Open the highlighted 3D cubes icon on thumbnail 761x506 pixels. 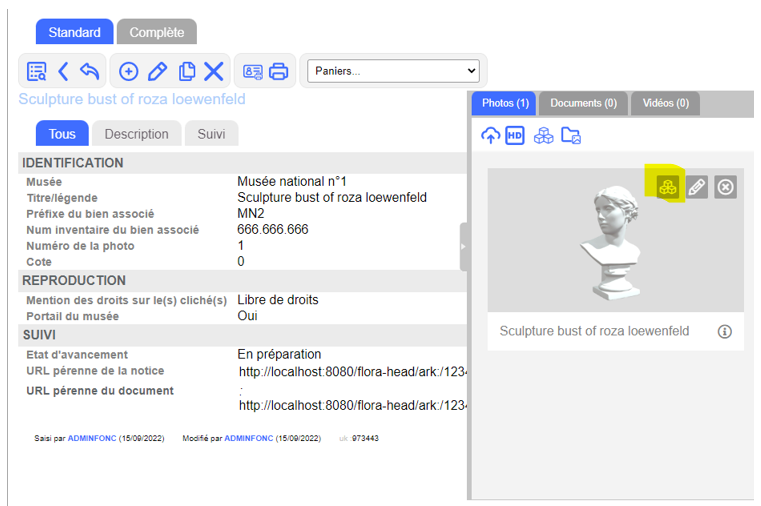tap(667, 186)
